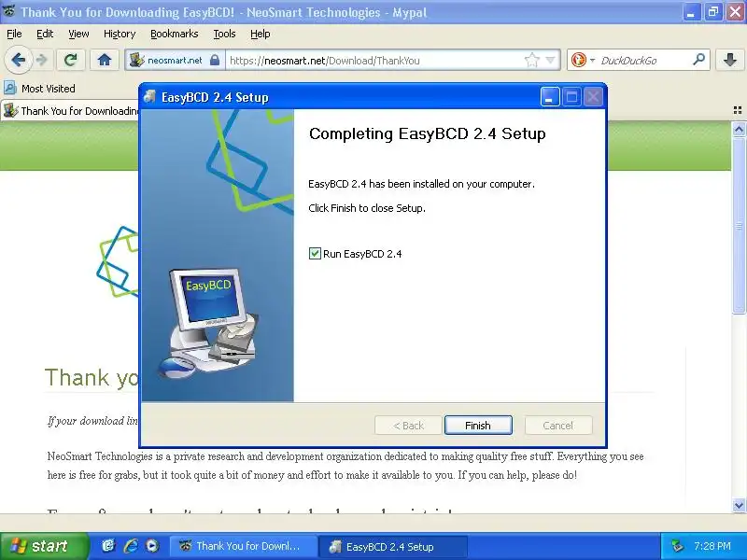Click the Most Visited bookmarks folder

point(39,88)
